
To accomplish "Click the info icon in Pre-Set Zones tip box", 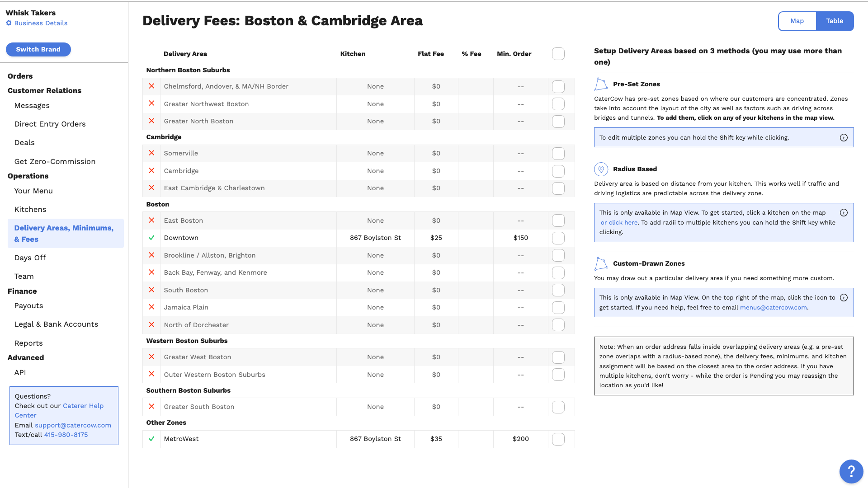I will [x=844, y=138].
